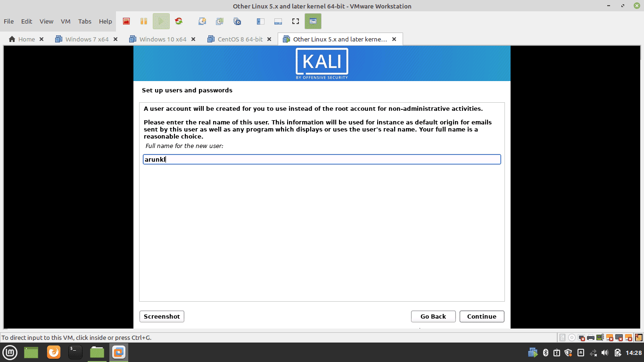Click the CD/DVD drive status icon
This screenshot has width=644, height=362.
(572, 337)
